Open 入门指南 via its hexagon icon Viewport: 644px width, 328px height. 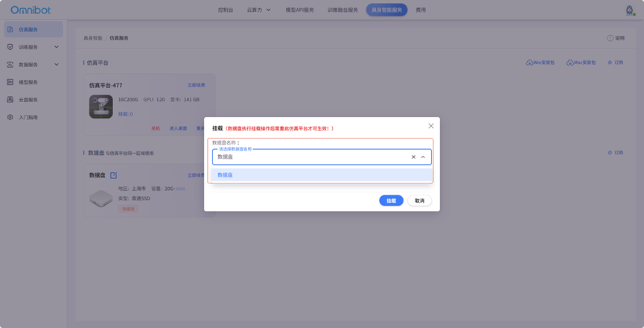coord(10,117)
